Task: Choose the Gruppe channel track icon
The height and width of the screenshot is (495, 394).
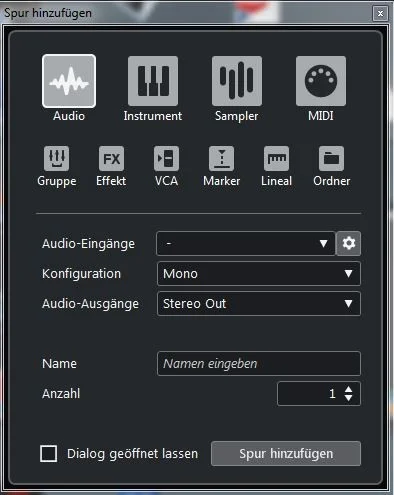Action: (57, 158)
